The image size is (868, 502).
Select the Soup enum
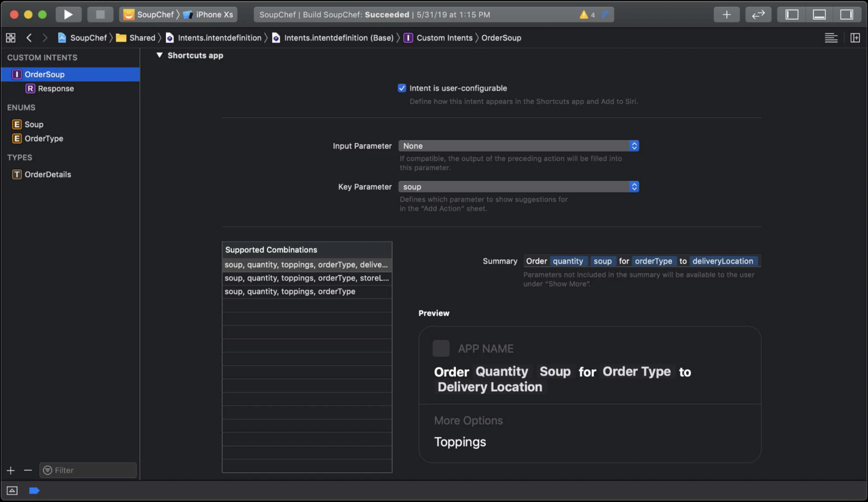point(70,124)
